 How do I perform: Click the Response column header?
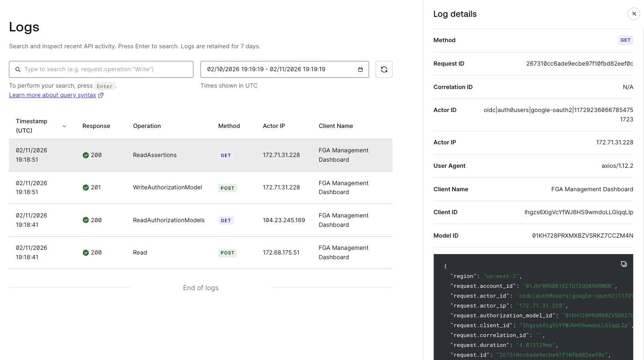96,126
